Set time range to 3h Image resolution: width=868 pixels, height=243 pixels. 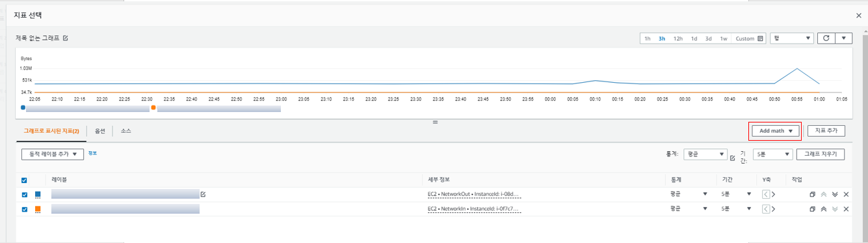click(x=662, y=38)
